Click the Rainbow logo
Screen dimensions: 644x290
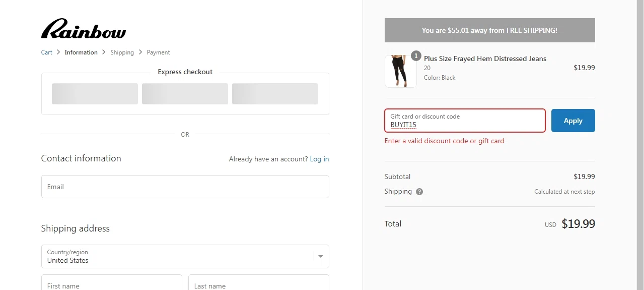(84, 29)
